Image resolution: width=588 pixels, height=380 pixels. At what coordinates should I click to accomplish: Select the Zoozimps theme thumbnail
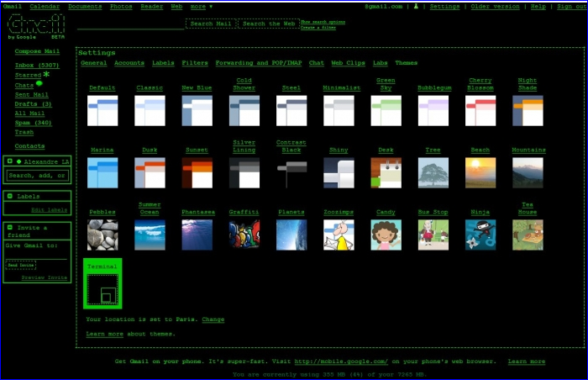click(x=339, y=235)
